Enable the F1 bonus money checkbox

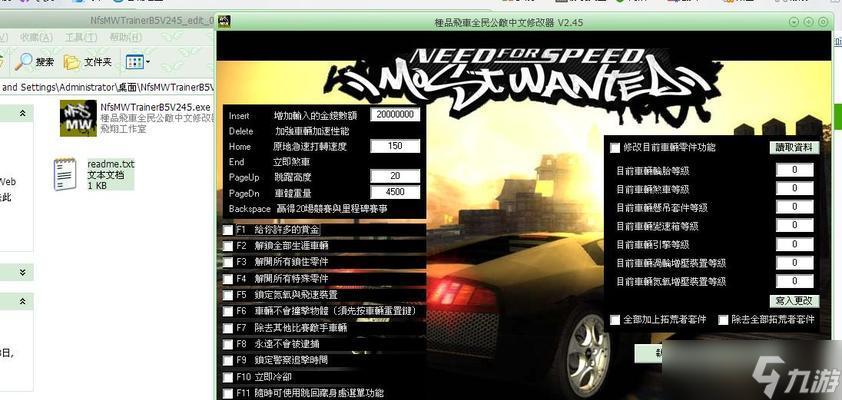(228, 230)
